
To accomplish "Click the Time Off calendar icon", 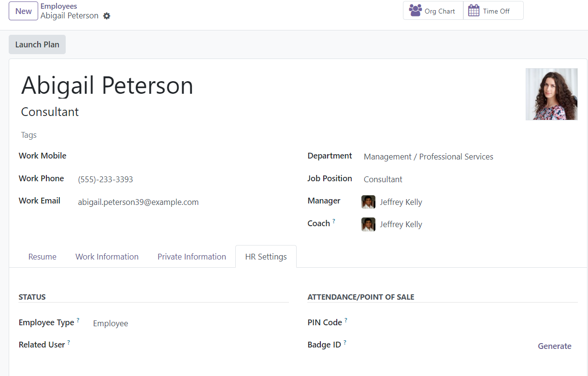I will click(x=473, y=11).
